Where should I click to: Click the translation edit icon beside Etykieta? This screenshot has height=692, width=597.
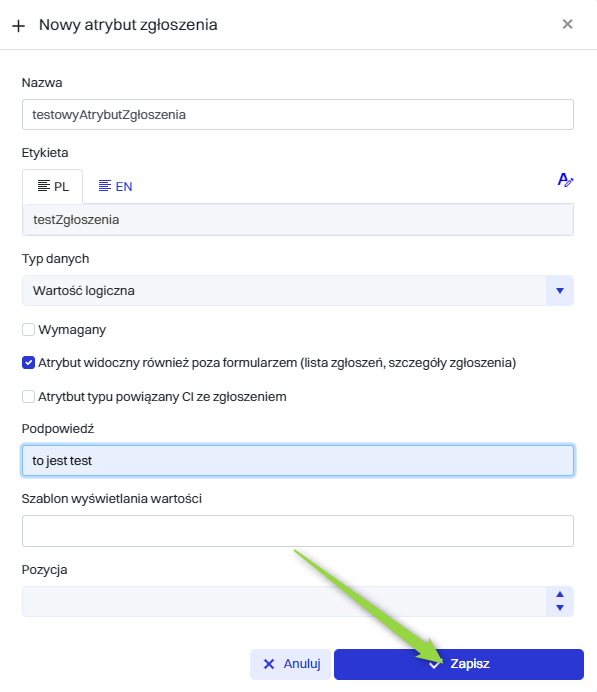click(x=565, y=180)
